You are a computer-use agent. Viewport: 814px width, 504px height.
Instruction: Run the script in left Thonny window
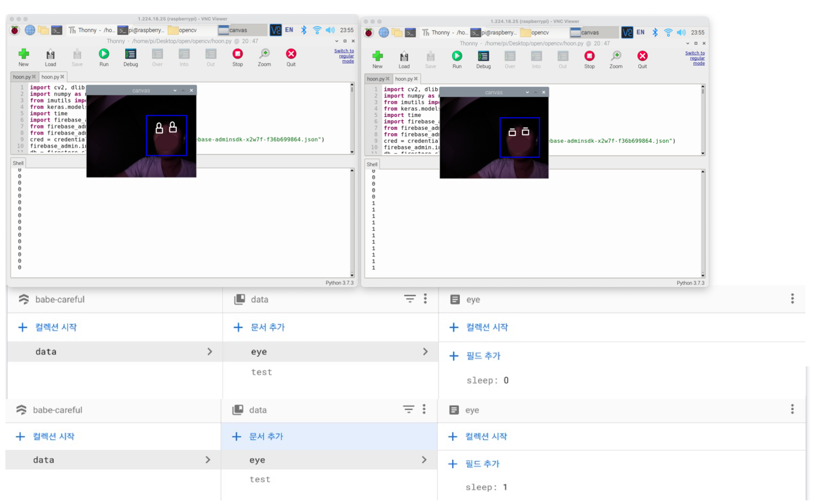click(104, 58)
